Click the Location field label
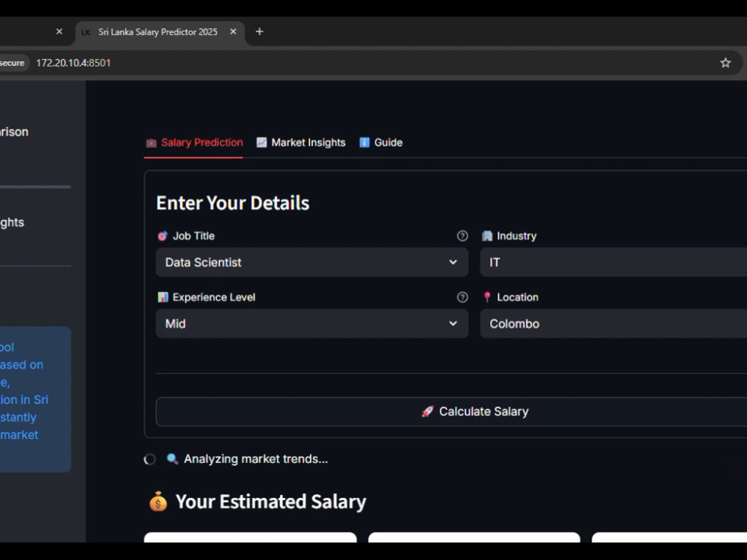Screen dimensions: 747x560 coord(518,297)
